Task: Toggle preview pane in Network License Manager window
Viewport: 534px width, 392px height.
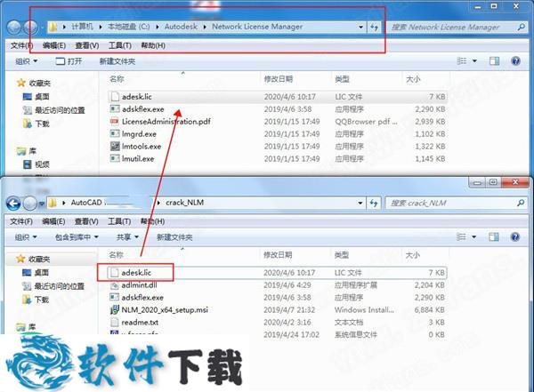Action: coord(494,61)
